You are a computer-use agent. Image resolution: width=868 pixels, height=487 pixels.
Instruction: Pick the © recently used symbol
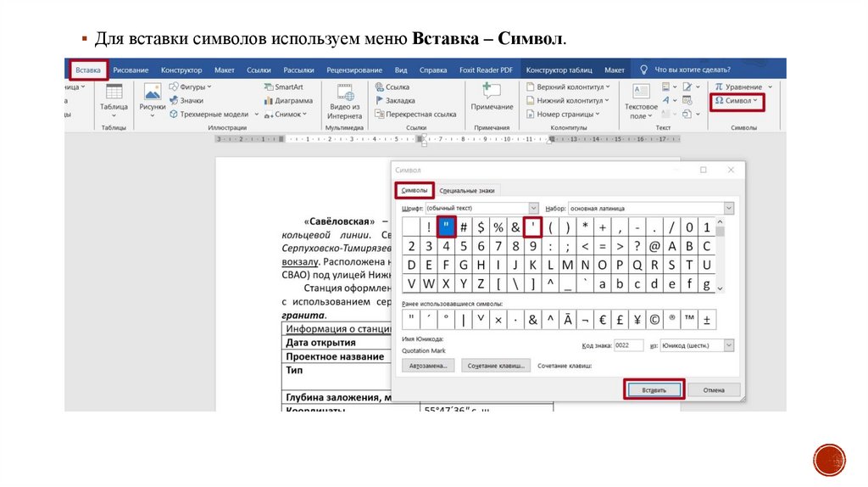coord(654,320)
